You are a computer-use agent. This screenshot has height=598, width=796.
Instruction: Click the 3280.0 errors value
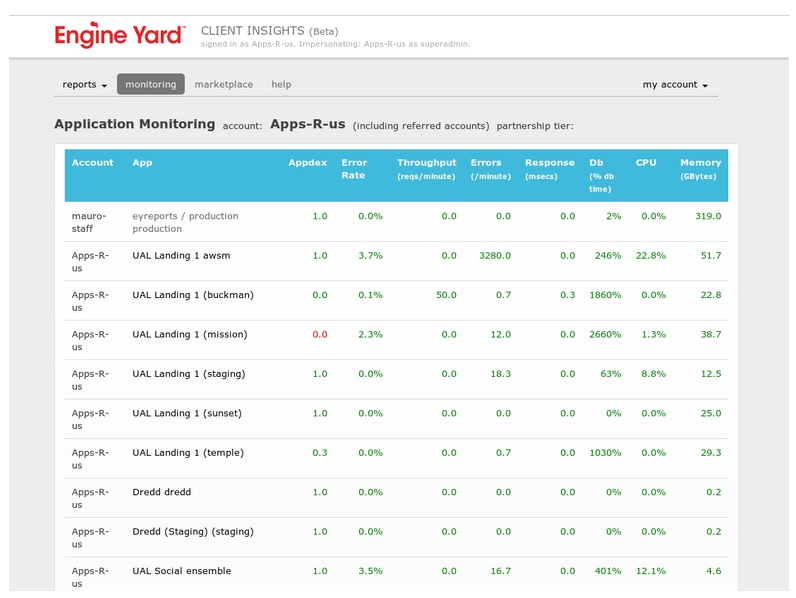point(495,255)
